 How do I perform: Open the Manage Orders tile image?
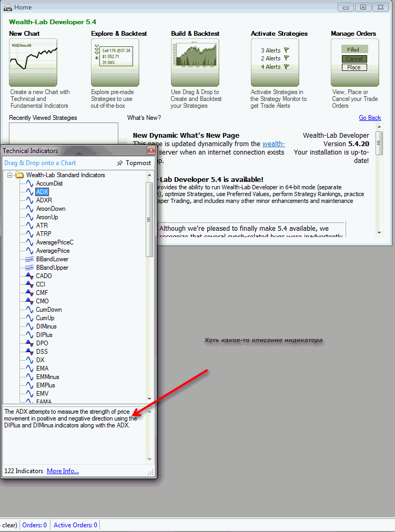pyautogui.click(x=355, y=63)
